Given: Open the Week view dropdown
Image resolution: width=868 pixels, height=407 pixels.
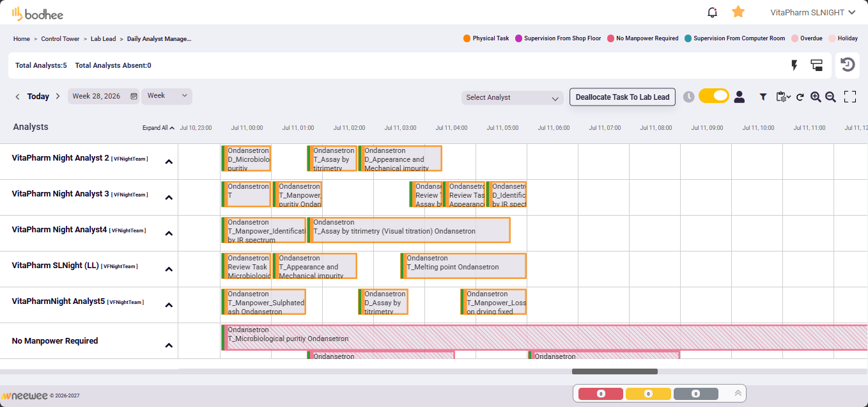Looking at the screenshot, I should (167, 96).
